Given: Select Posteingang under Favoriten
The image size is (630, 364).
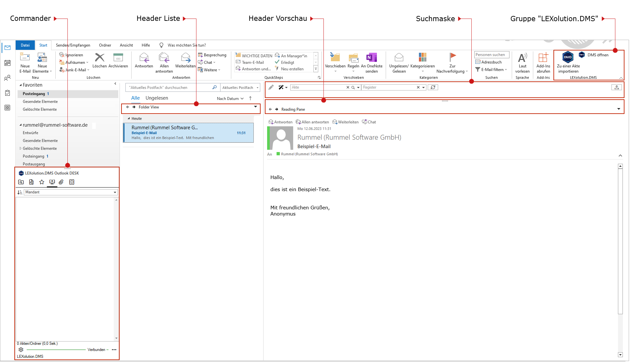Looking at the screenshot, I should click(68, 94).
